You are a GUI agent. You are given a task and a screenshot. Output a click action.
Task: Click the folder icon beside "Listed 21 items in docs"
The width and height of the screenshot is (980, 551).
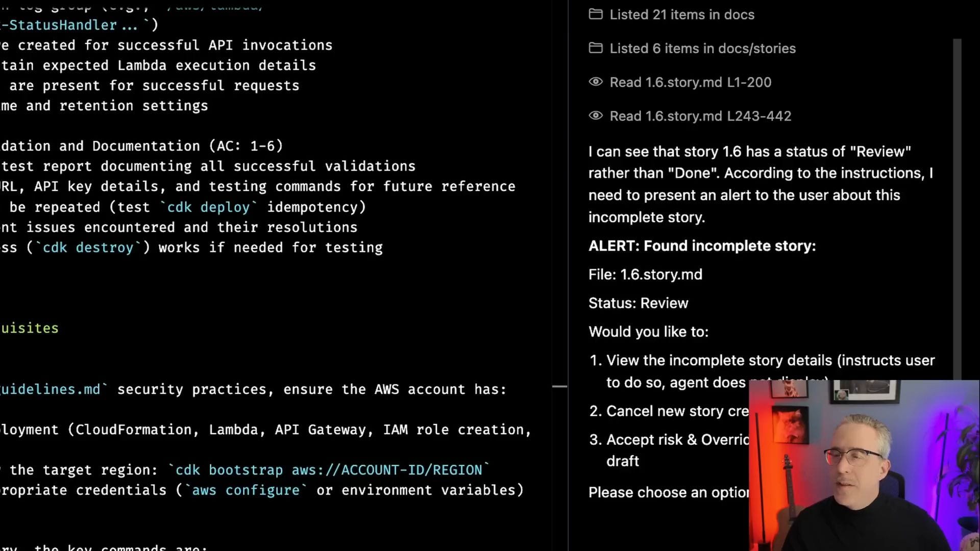[x=595, y=14]
